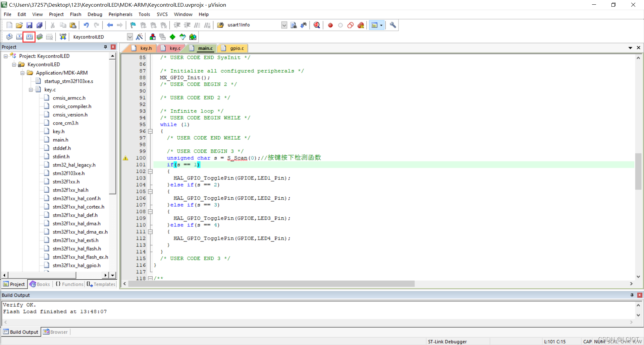
Task: Toggle the window layout button
Action: click(x=374, y=25)
